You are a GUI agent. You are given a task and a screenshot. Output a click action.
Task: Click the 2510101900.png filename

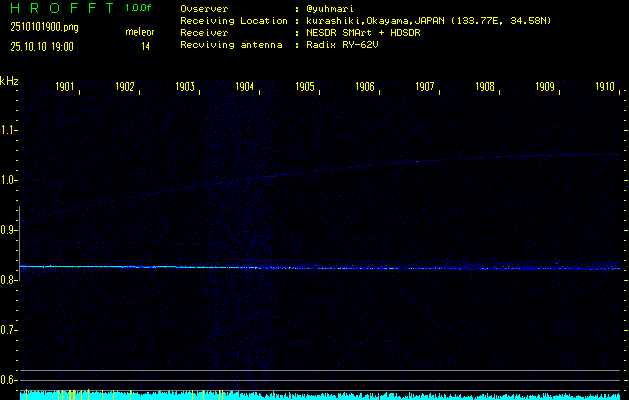40,27
